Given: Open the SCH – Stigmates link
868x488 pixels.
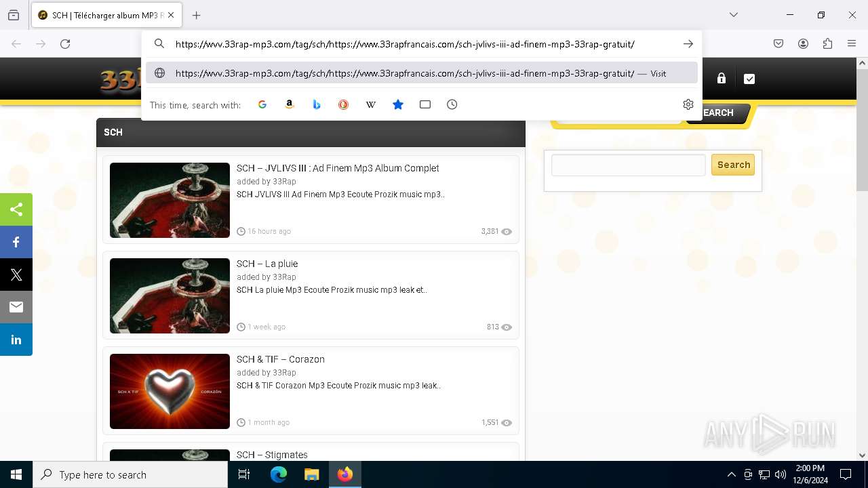Looking at the screenshot, I should [x=272, y=455].
